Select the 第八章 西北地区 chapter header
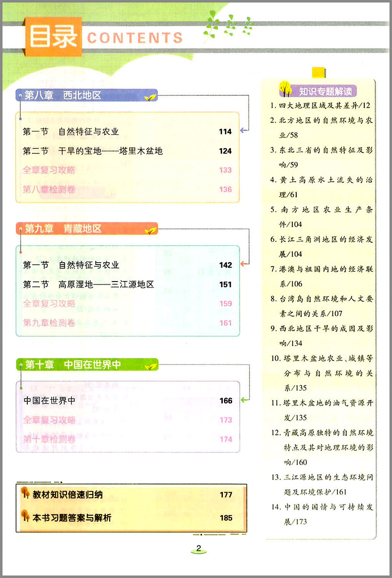Viewport: 392px width, 578px height. coord(63,95)
